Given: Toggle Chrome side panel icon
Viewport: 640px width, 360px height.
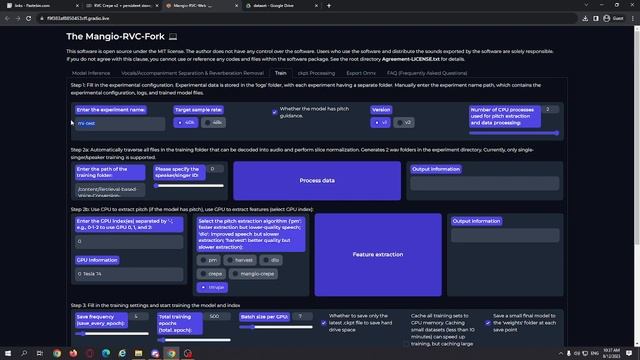Looking at the screenshot, I should (596, 18).
